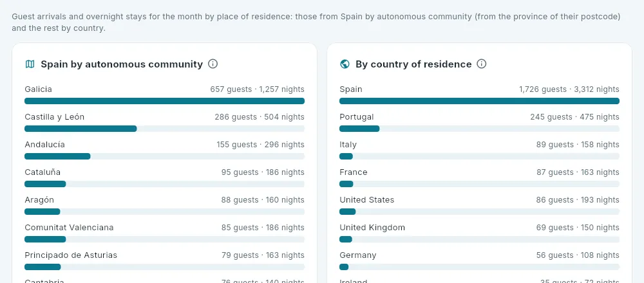Click '86 guests · 193 nights' value
This screenshot has height=283, width=644.
578,200
